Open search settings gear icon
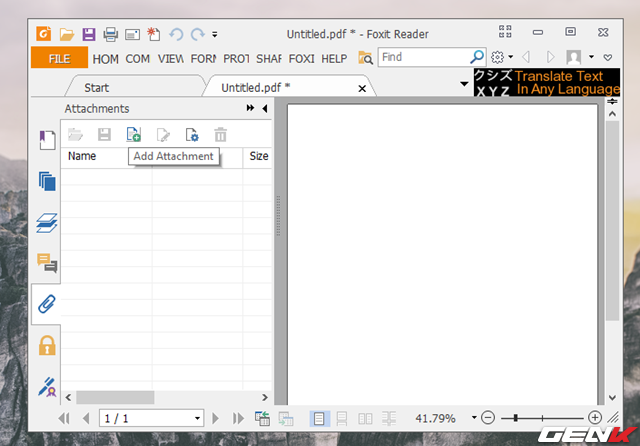 497,57
